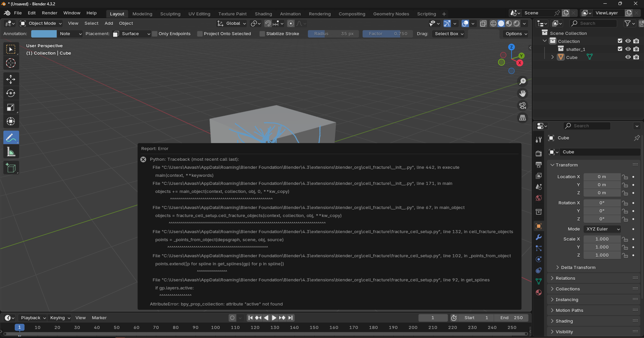644x338 pixels.
Task: Switch to the Shading workspace tab
Action: (x=263, y=14)
